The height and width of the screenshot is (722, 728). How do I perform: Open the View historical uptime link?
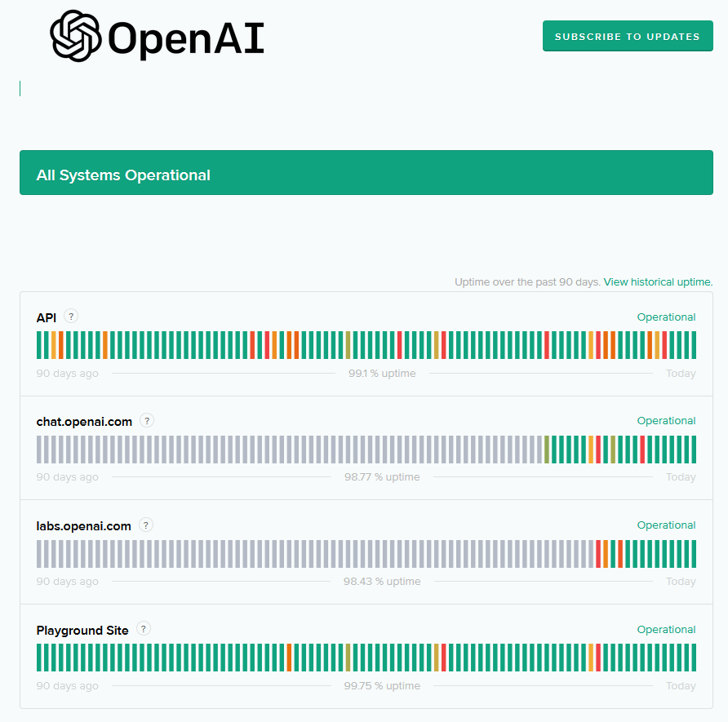point(658,282)
